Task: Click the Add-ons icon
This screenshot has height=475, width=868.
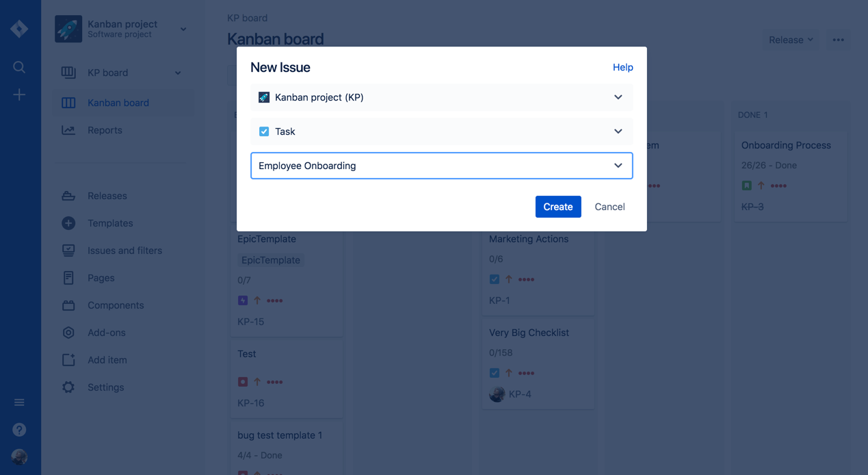Action: [x=68, y=333]
